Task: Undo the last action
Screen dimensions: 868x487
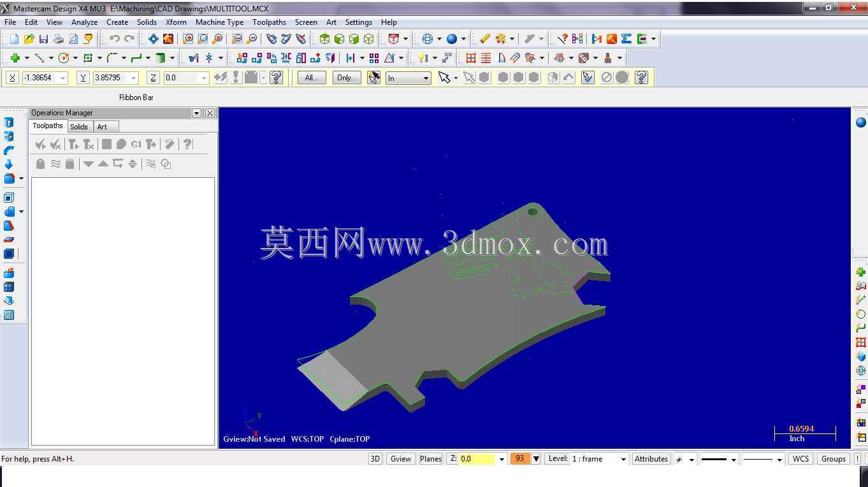Action: 114,39
